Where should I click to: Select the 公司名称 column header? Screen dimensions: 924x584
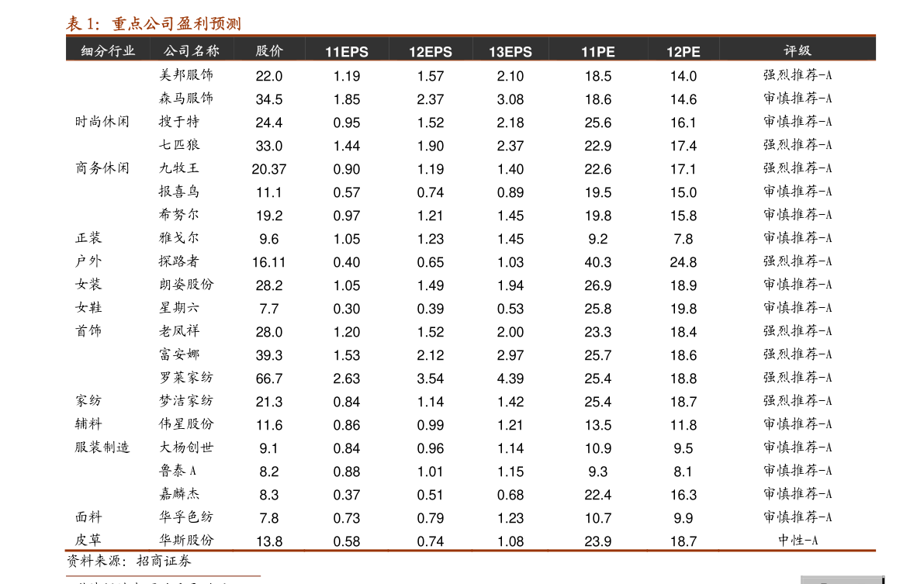[192, 51]
